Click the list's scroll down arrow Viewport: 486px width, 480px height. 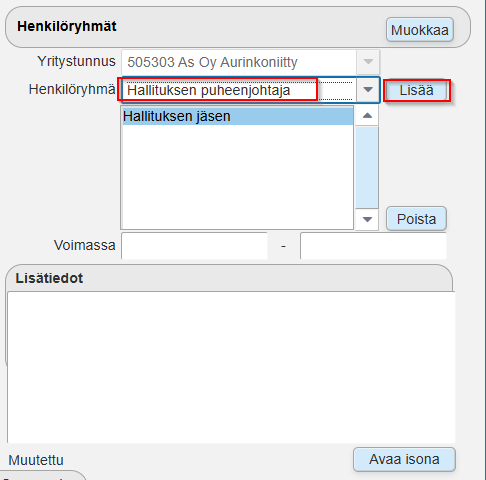[367, 219]
